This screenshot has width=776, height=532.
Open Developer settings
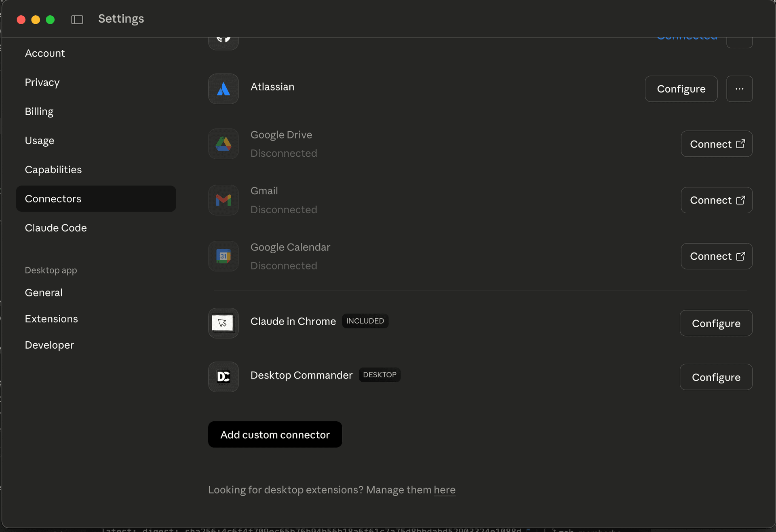click(49, 345)
